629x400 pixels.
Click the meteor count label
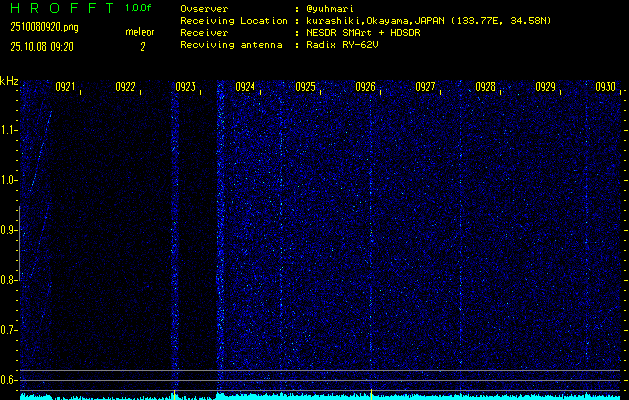click(140, 32)
